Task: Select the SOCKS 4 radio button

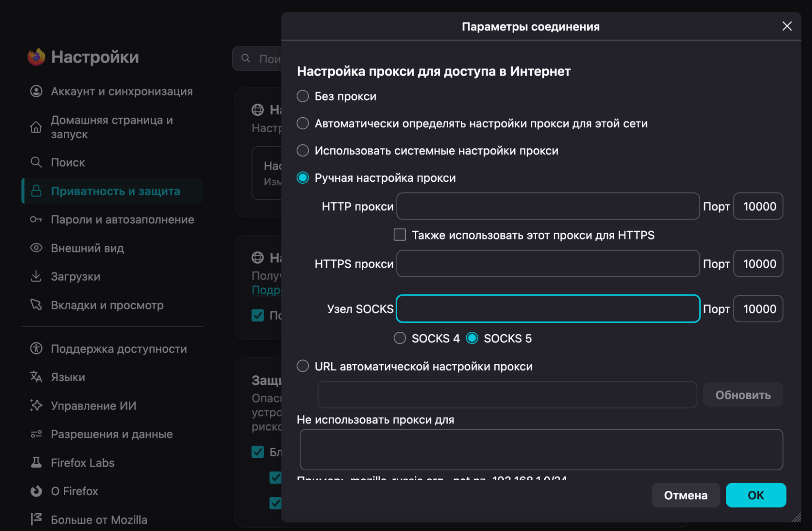Action: [400, 338]
